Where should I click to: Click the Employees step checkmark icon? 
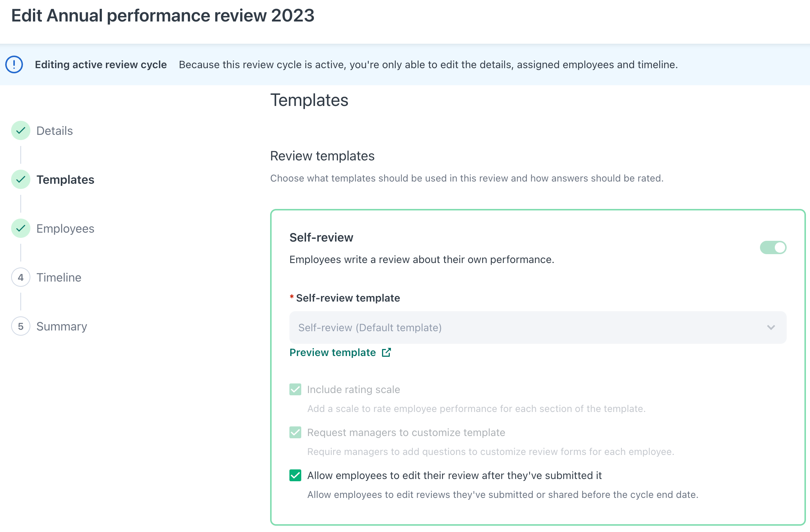tap(21, 228)
